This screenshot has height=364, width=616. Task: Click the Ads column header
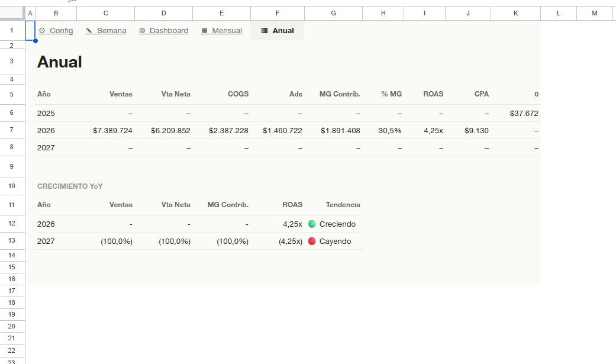pyautogui.click(x=296, y=94)
